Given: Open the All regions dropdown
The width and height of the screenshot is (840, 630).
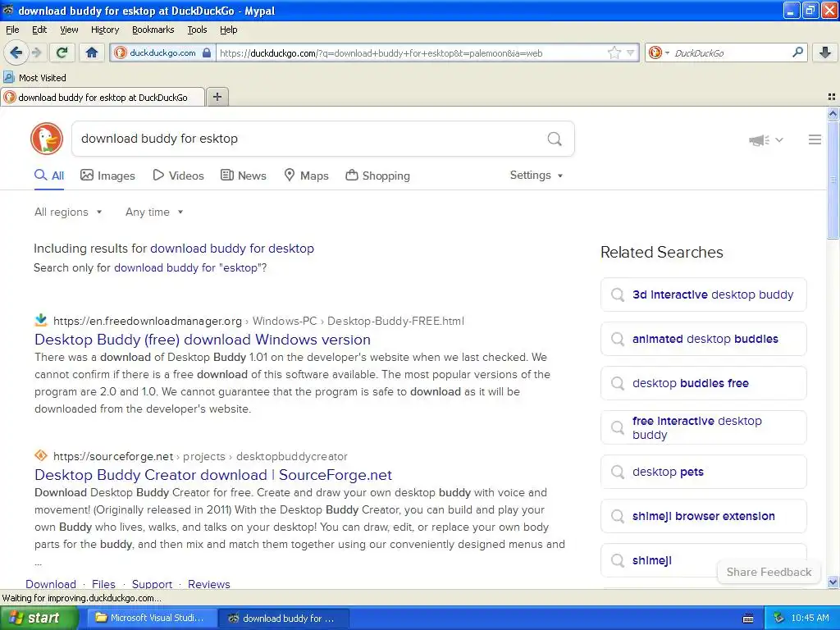Looking at the screenshot, I should point(68,212).
